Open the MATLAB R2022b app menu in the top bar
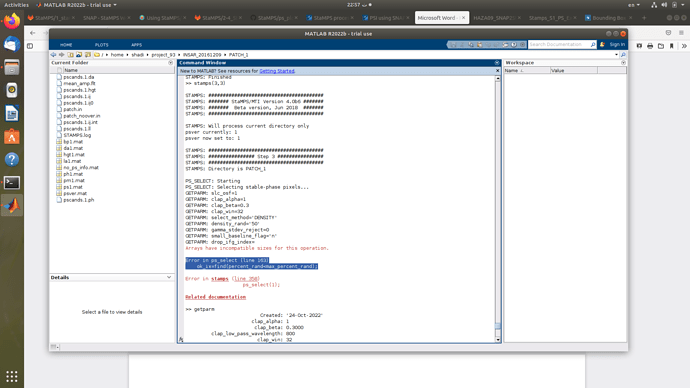The width and height of the screenshot is (690, 388). [76, 5]
